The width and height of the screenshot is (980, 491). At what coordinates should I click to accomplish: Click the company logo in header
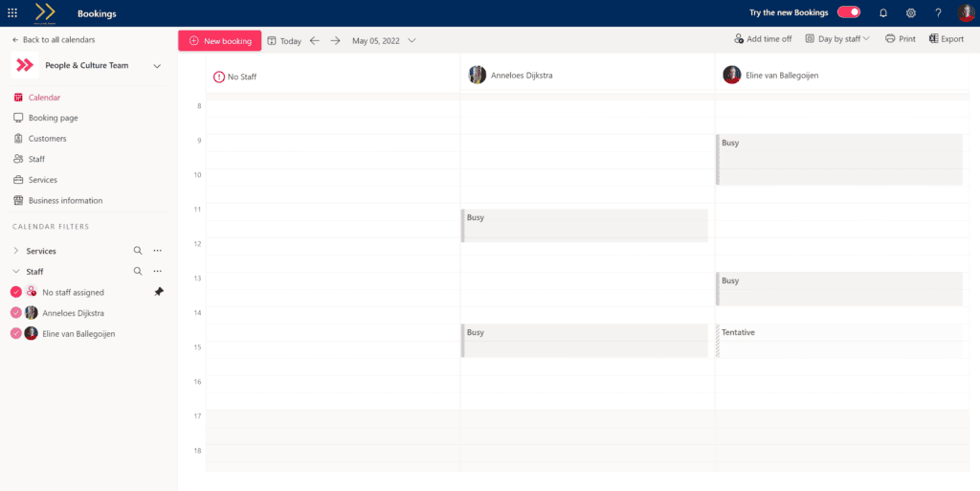click(x=45, y=13)
